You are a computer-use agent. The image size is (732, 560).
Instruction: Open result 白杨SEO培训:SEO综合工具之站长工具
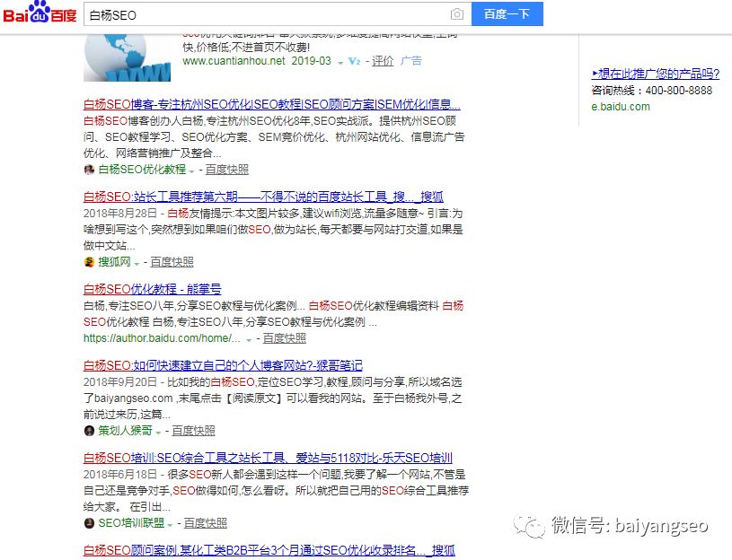point(268,458)
